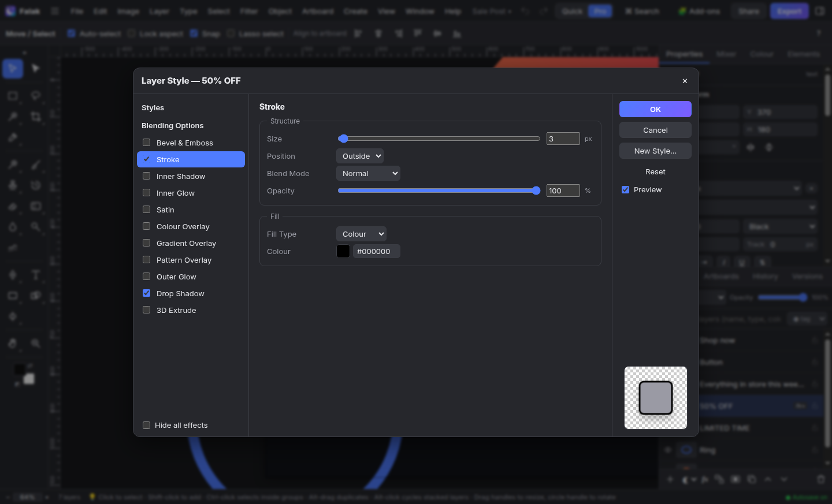Select the Lasso tool in the background toolbar
The width and height of the screenshot is (832, 504).
pos(36,95)
